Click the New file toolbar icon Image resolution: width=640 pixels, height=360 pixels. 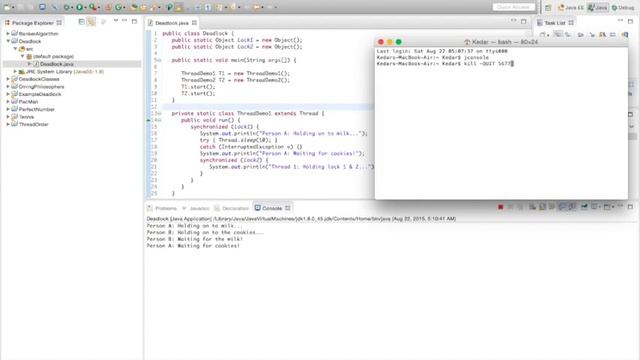click(x=7, y=7)
